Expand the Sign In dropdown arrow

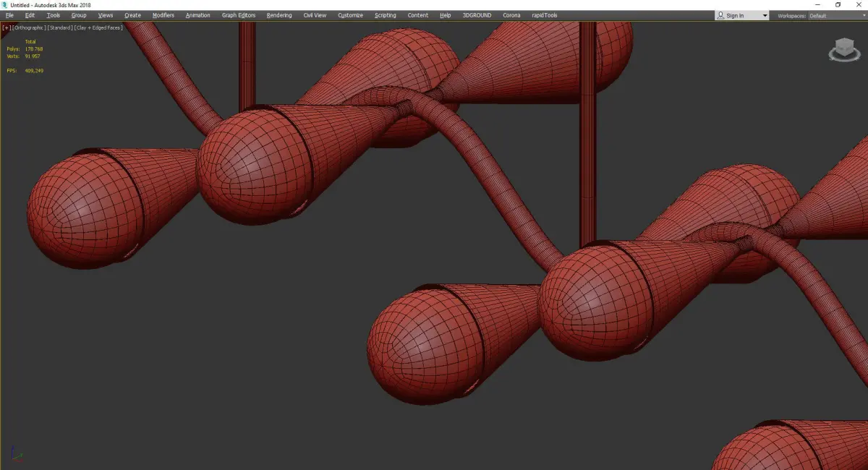coord(765,15)
